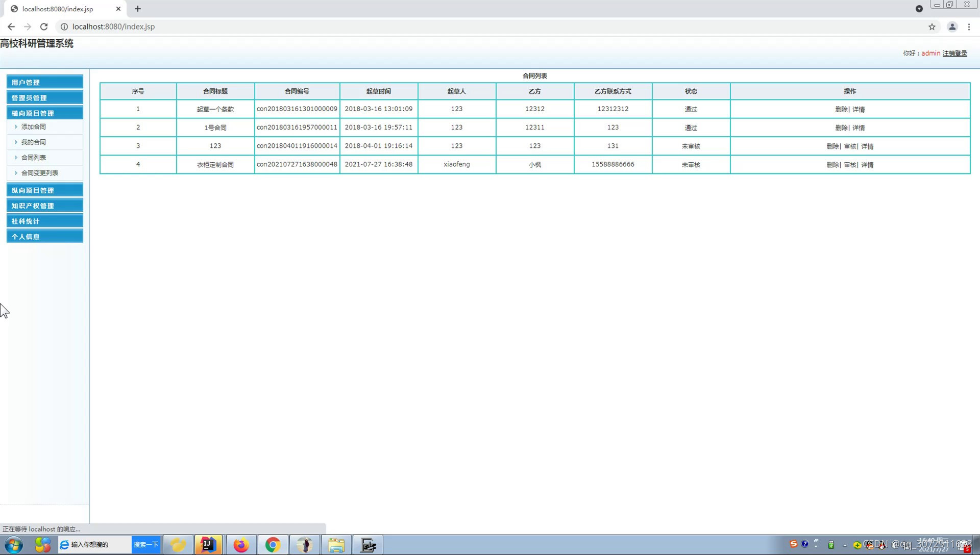The width and height of the screenshot is (980, 555).
Task: Collapse the 横向项目管理 menu section
Action: tap(45, 113)
